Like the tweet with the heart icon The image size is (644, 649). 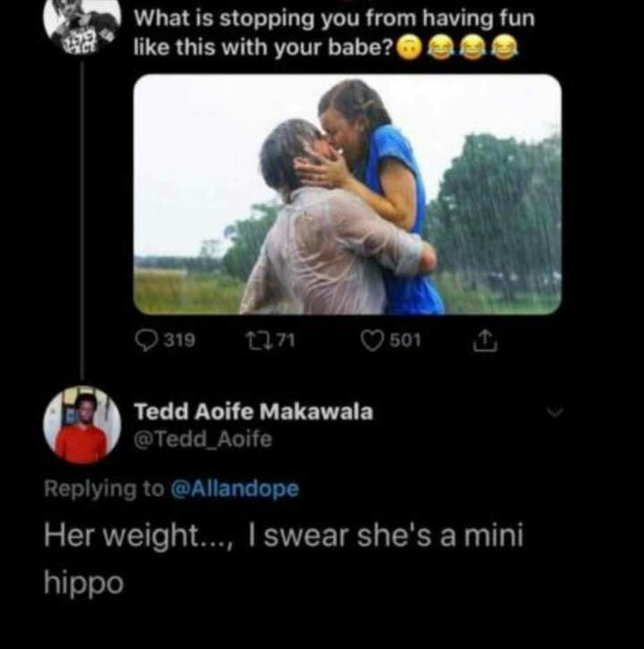coord(371,341)
